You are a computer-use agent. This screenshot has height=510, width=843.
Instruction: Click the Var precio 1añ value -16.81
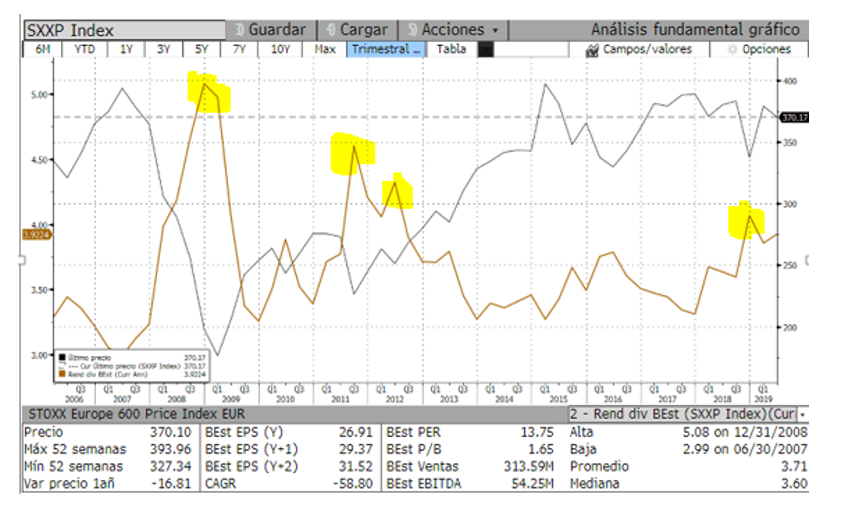(171, 484)
